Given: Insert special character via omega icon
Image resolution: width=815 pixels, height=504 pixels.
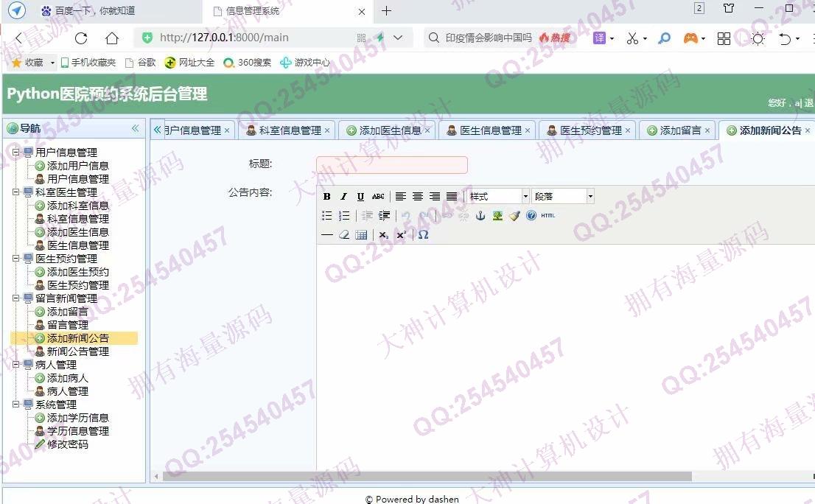Looking at the screenshot, I should [x=423, y=235].
